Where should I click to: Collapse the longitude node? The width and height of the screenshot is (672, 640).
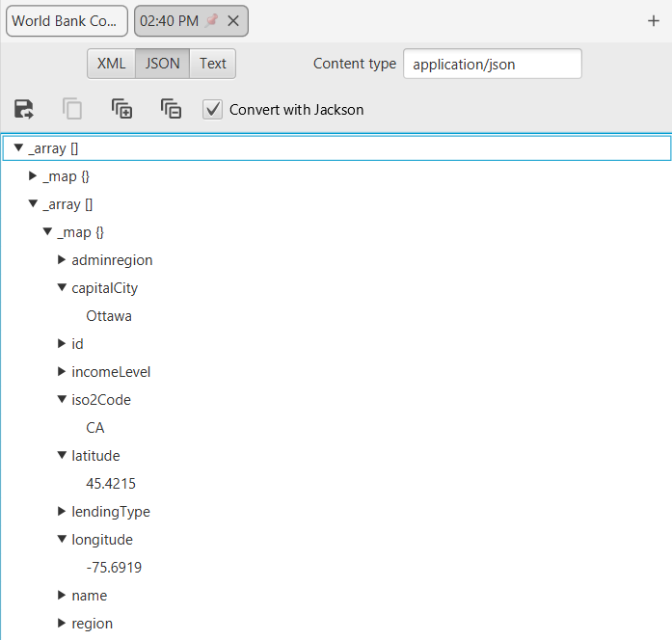(x=62, y=539)
